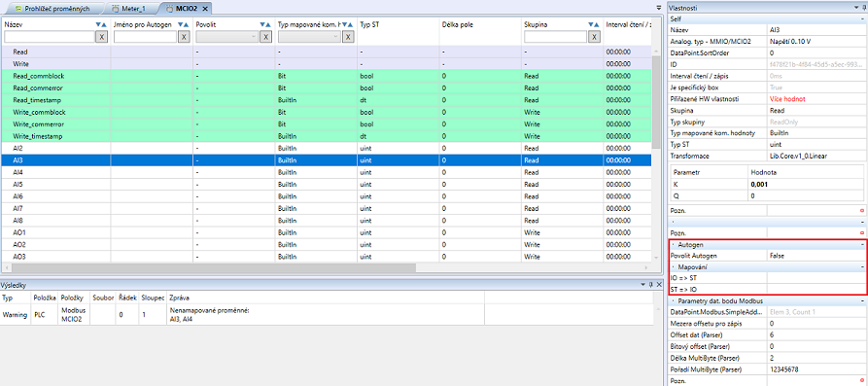Select the AI2 variable row
The image size is (868, 386).
click(327, 149)
